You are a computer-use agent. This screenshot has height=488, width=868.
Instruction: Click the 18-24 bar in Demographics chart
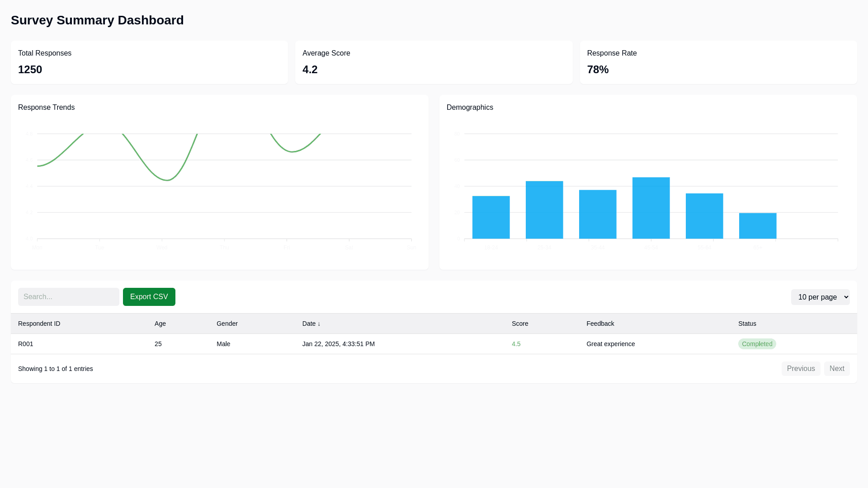[491, 217]
